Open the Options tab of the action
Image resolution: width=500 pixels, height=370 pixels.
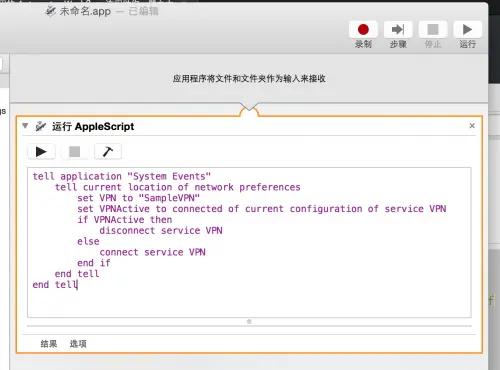78,344
